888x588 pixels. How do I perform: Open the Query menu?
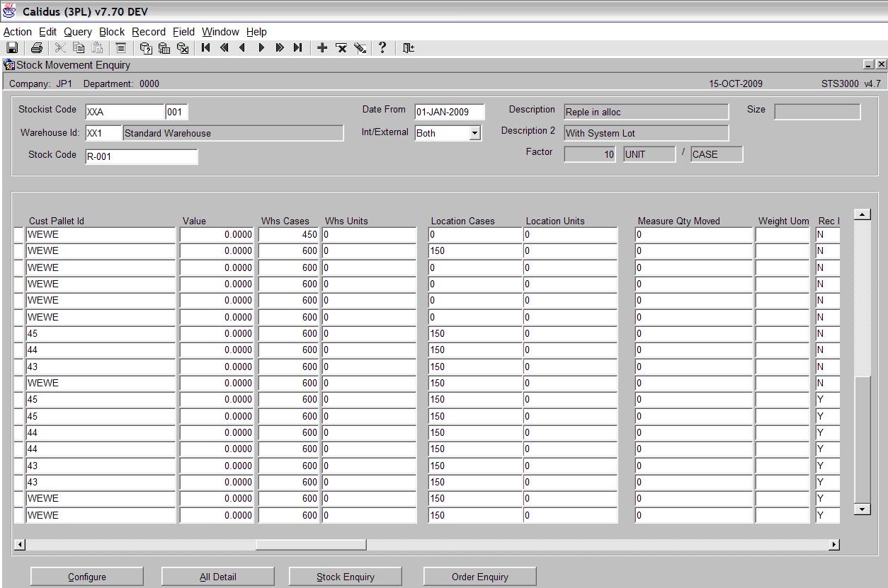click(78, 32)
